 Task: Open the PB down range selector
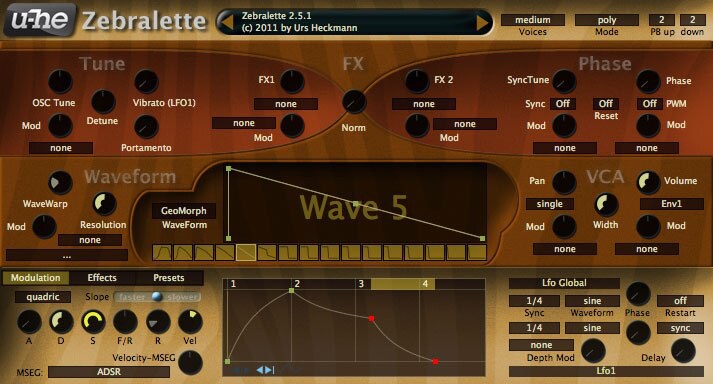click(692, 20)
